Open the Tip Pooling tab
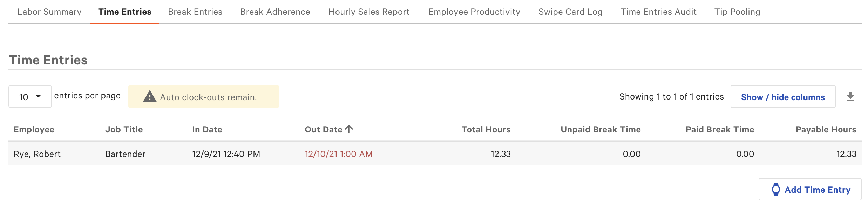Viewport: 868px width, 211px height. 738,12
